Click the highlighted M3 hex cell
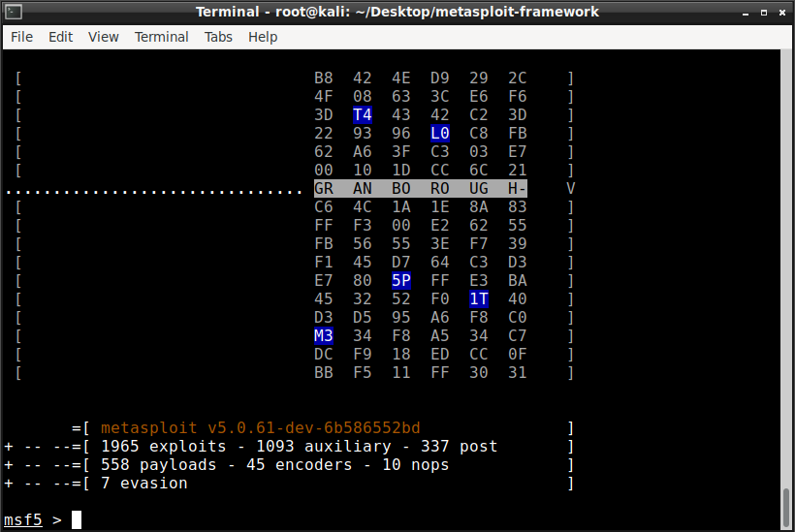This screenshot has height=532, width=795. pyautogui.click(x=324, y=336)
